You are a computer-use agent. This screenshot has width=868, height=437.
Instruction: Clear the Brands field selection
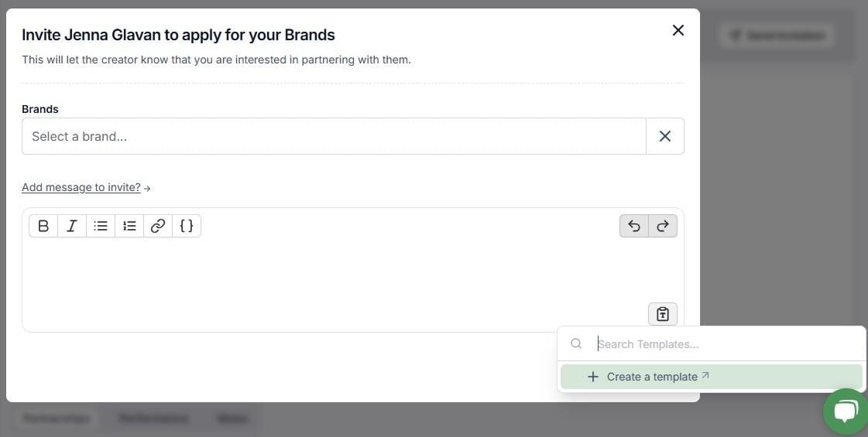pyautogui.click(x=665, y=136)
